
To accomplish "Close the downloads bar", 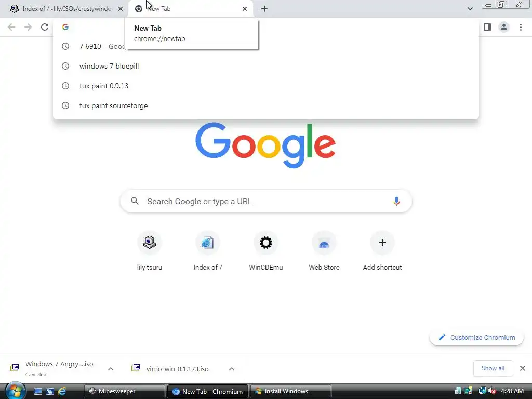I will [x=523, y=368].
